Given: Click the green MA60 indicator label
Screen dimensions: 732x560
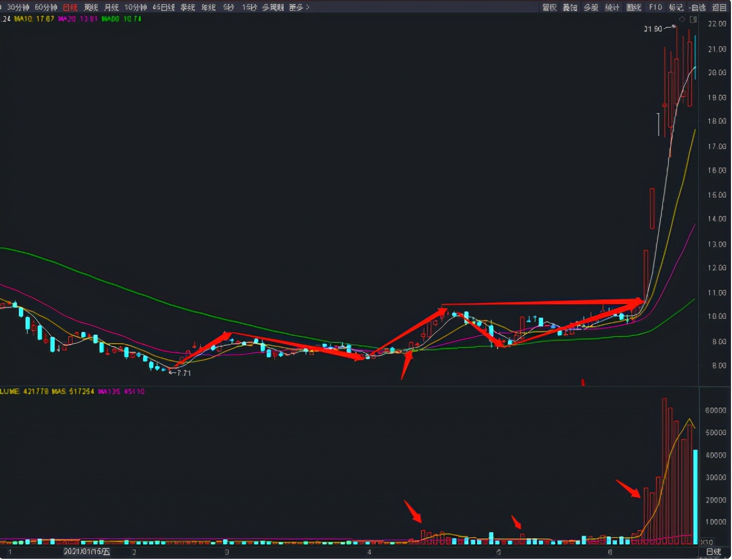Looking at the screenshot, I should [122, 19].
